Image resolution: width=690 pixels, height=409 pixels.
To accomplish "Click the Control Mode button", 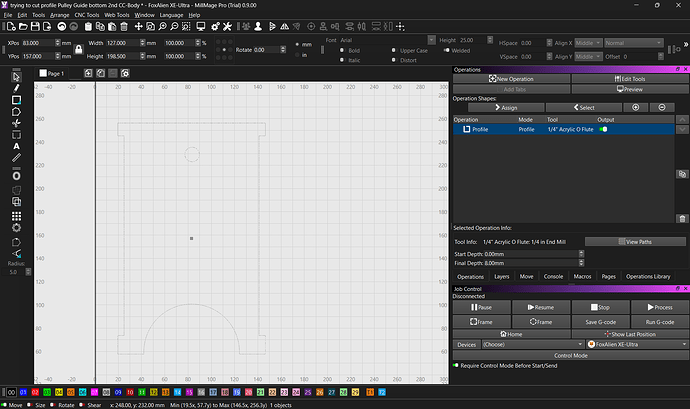I will [x=571, y=355].
